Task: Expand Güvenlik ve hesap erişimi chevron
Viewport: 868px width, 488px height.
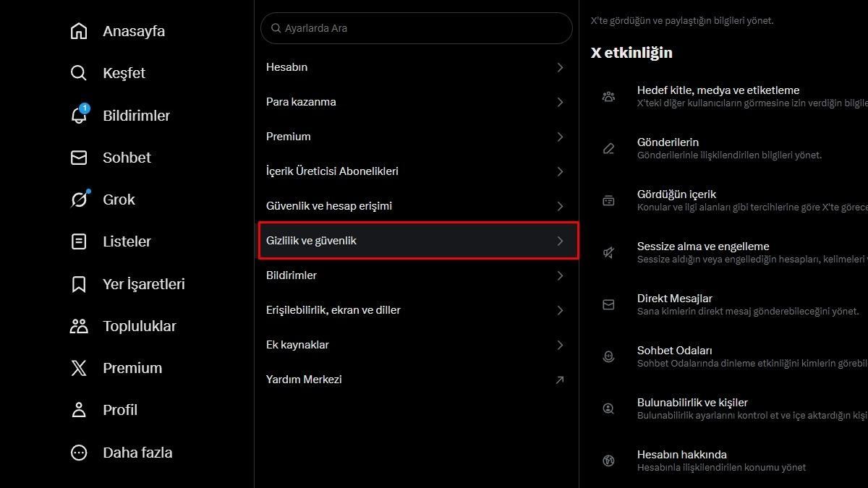Action: 560,206
